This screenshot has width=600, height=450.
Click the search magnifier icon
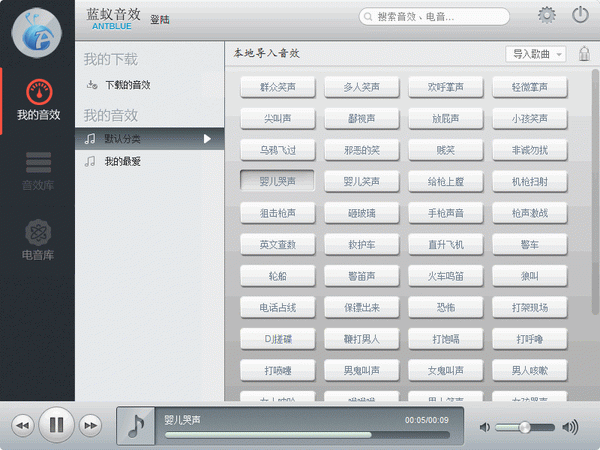point(368,17)
